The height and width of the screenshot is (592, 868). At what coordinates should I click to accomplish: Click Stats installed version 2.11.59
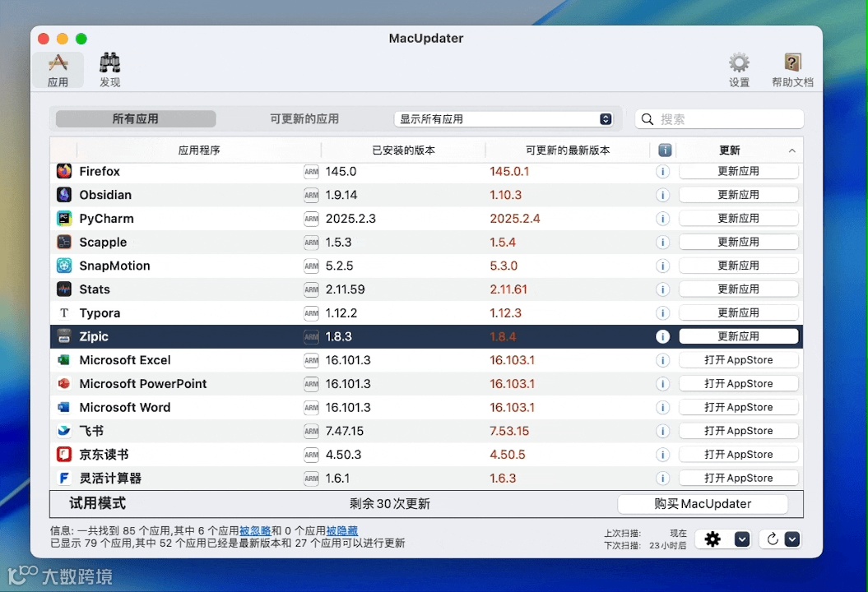346,289
